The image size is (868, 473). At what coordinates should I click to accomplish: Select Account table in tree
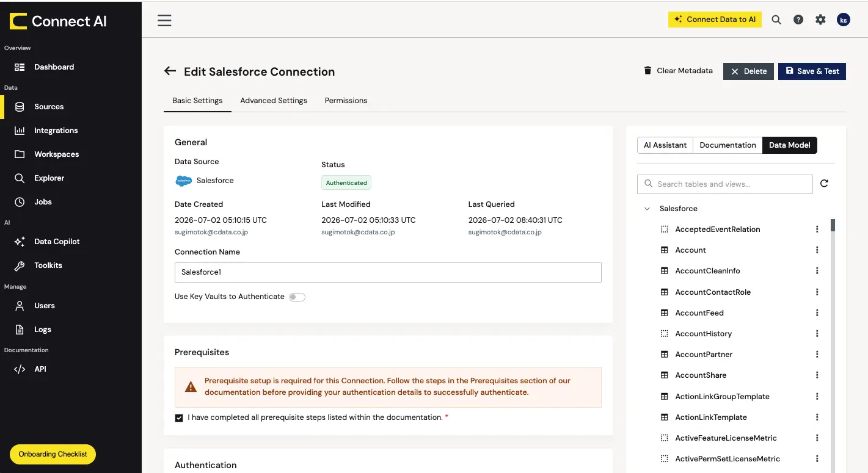(x=690, y=250)
